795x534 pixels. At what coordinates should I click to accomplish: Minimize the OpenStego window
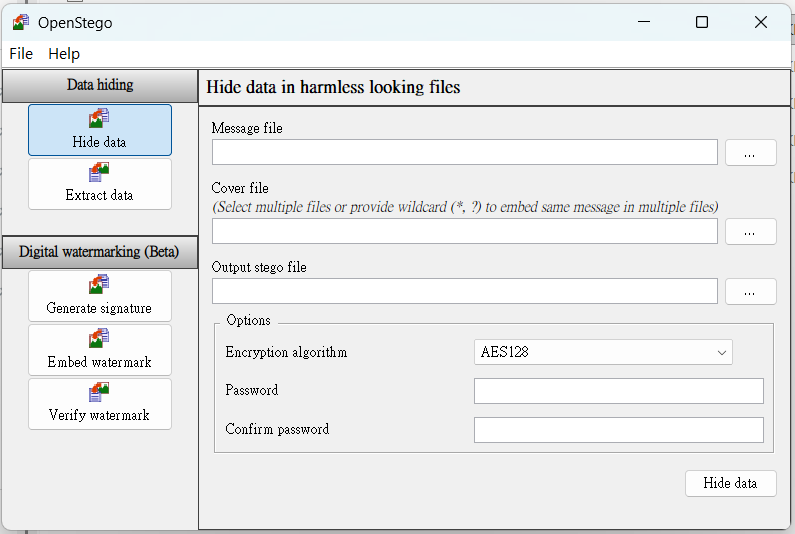pyautogui.click(x=644, y=22)
